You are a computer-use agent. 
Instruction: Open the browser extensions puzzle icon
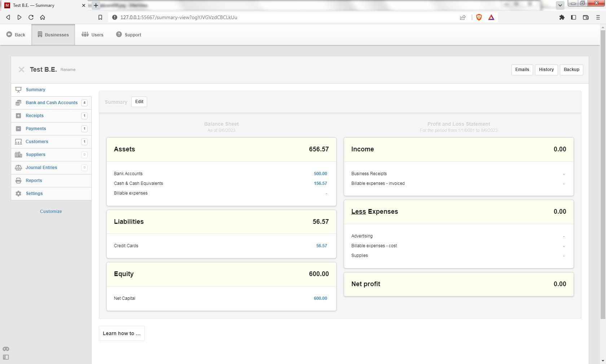pos(562,17)
